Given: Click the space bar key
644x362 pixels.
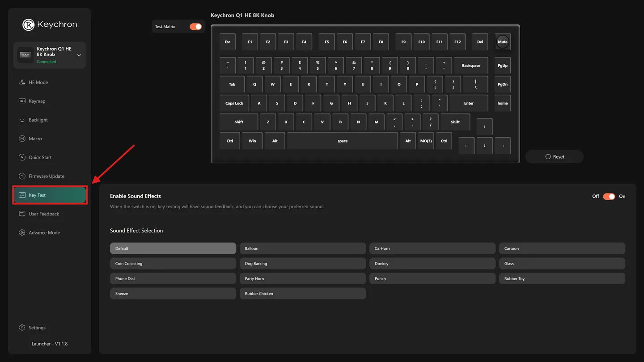Looking at the screenshot, I should 343,141.
